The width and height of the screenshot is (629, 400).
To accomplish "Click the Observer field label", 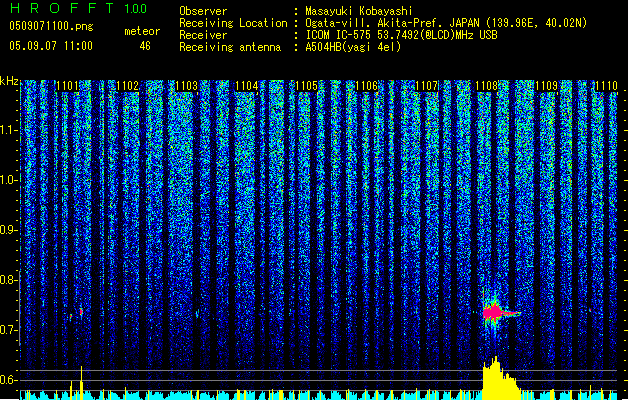I will [x=203, y=11].
